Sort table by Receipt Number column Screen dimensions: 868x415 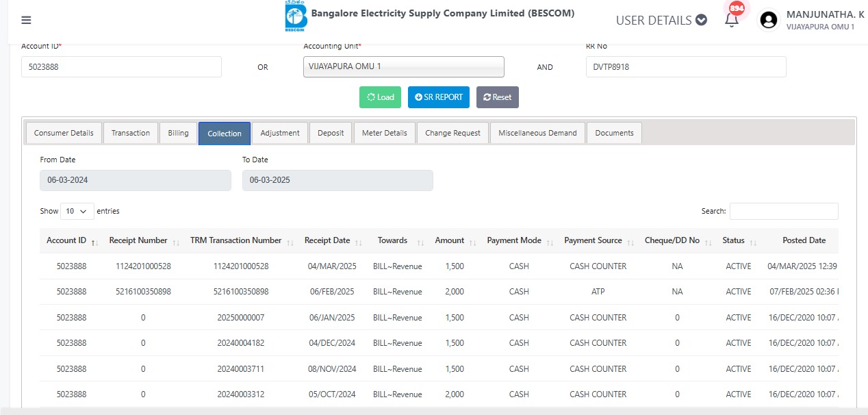[143, 241]
